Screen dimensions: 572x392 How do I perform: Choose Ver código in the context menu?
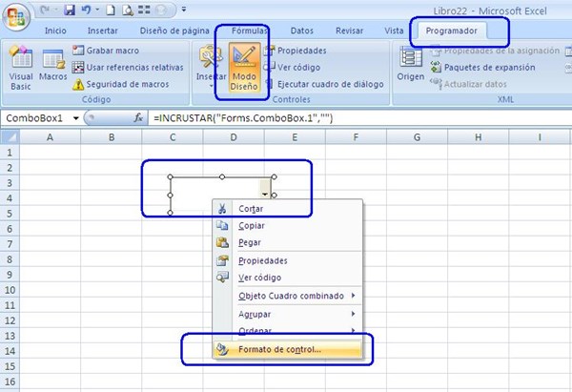pyautogui.click(x=288, y=278)
